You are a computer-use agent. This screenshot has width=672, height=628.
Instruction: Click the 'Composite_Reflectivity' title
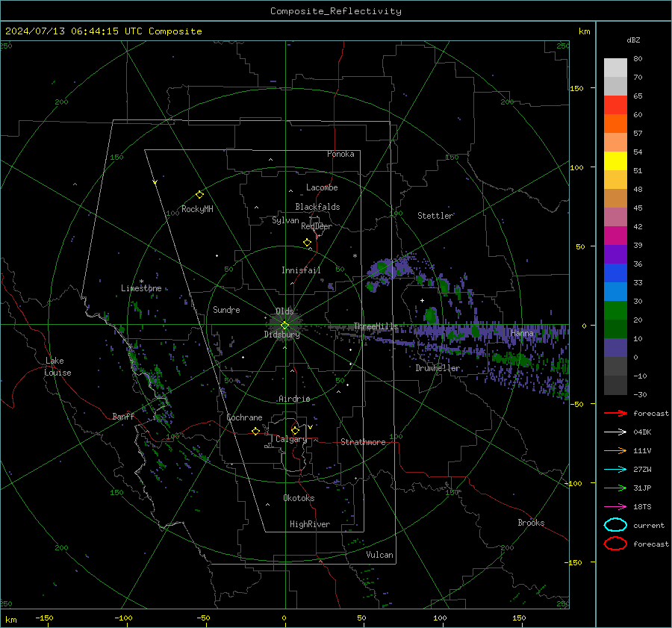[x=336, y=11]
